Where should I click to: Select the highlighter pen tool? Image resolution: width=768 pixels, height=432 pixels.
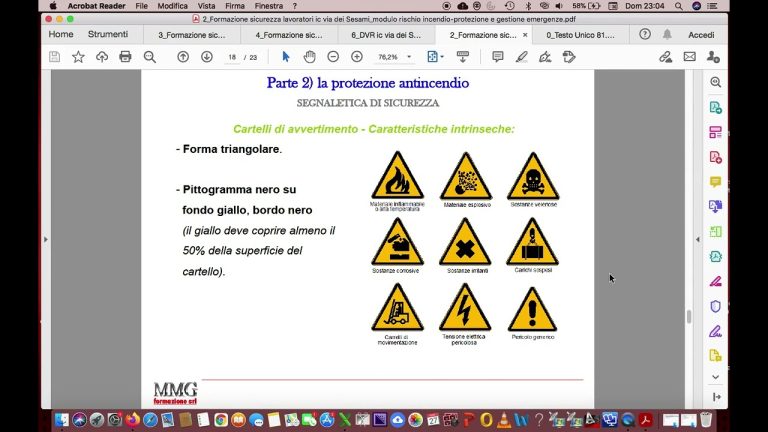point(521,57)
